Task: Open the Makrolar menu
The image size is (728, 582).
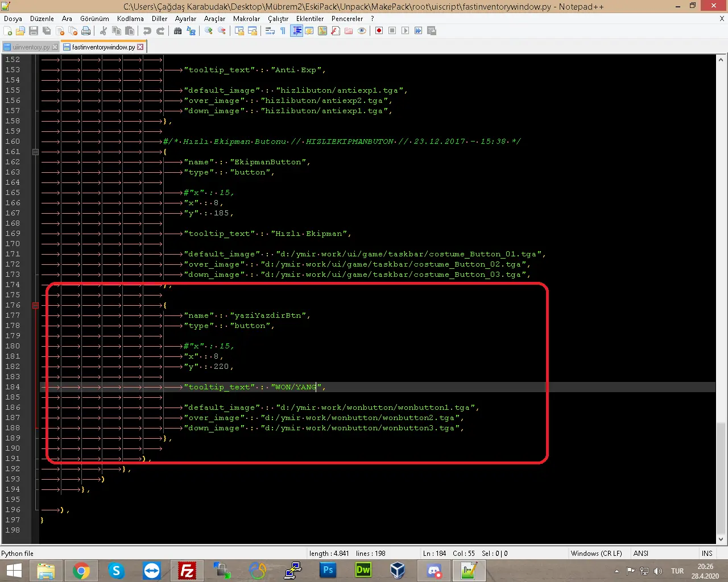Action: point(247,19)
